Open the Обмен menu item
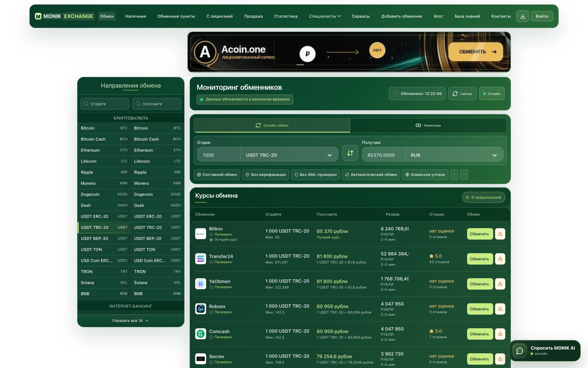This screenshot has width=588, height=368. click(107, 16)
